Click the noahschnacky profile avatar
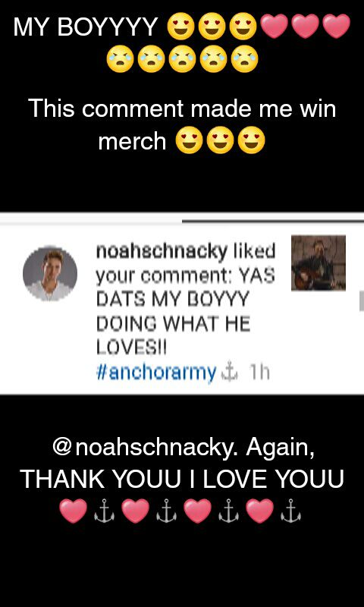This screenshot has width=364, height=607. 50,273
